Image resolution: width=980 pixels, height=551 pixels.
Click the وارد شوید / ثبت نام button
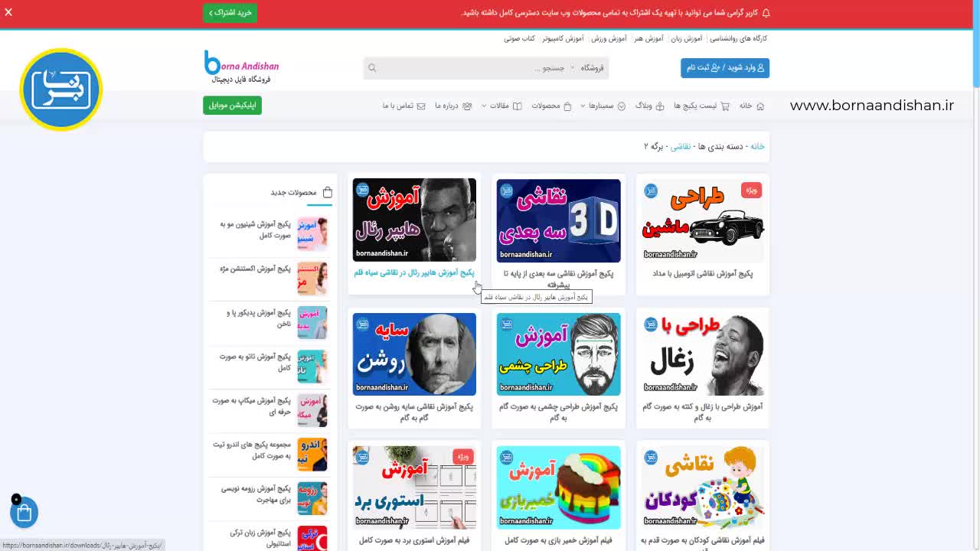coord(725,67)
